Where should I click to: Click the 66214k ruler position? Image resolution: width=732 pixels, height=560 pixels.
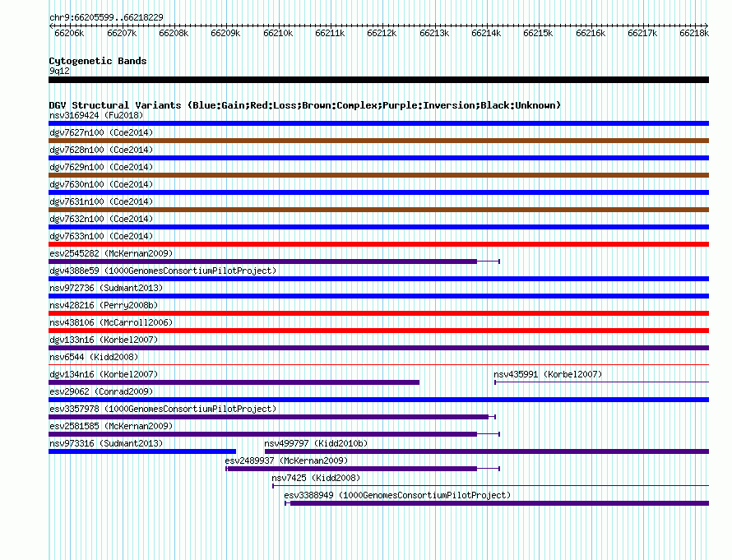point(486,33)
